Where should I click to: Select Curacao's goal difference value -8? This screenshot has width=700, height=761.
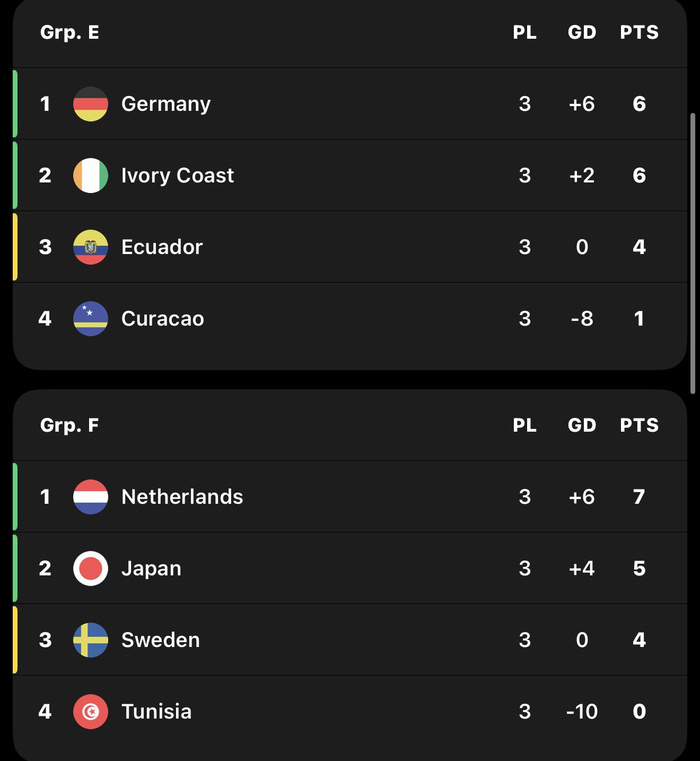coord(582,319)
